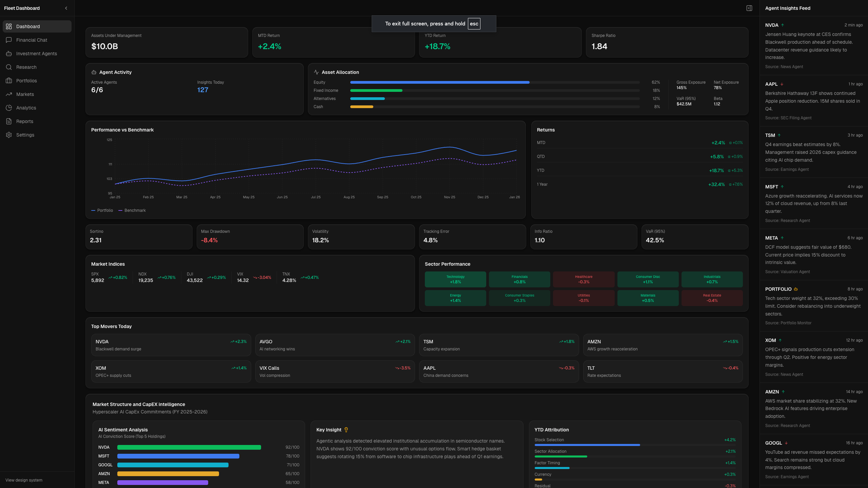Viewport: 868px width, 488px height.
Task: Select Portfolios in the sidebar
Action: coord(37,81)
